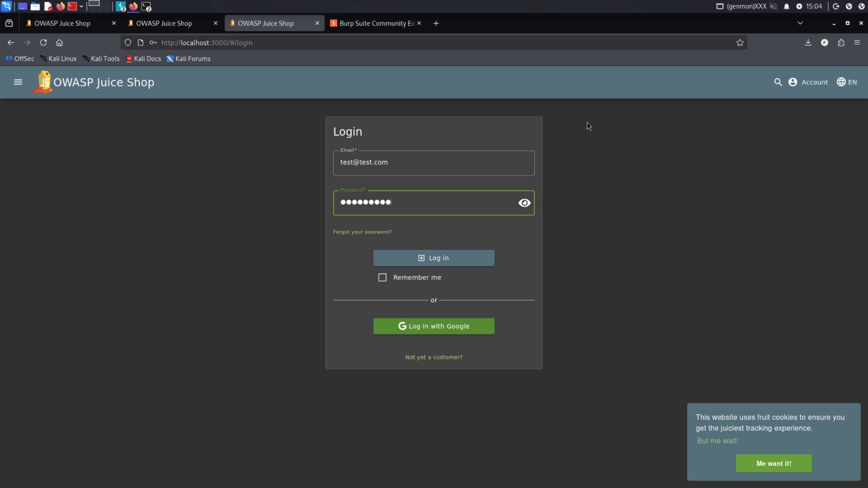Open the EN language selector
The height and width of the screenshot is (488, 868).
846,82
